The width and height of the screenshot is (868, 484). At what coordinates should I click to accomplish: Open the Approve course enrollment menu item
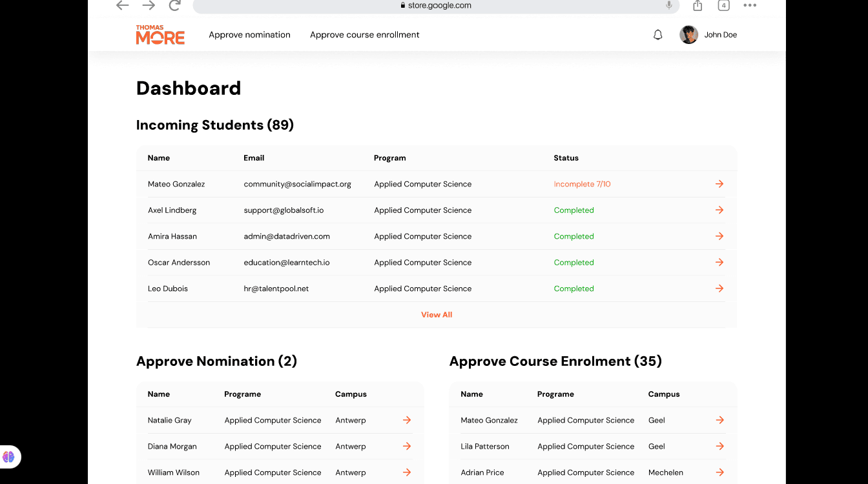365,35
